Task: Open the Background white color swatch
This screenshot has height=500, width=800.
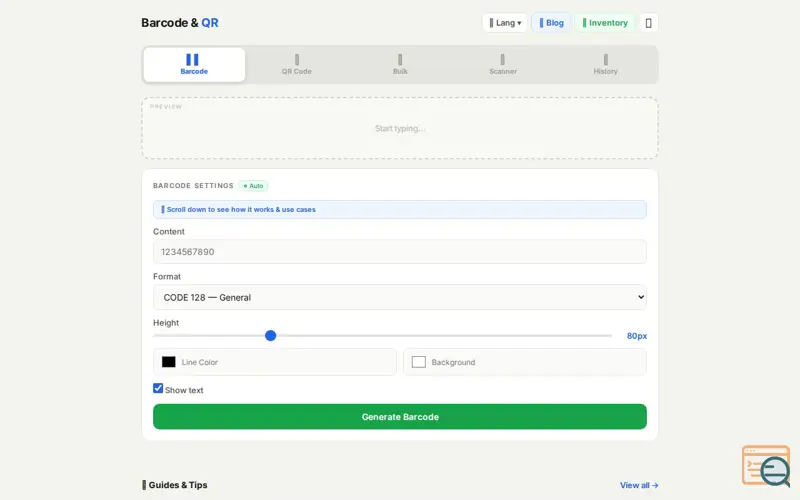Action: tap(418, 362)
